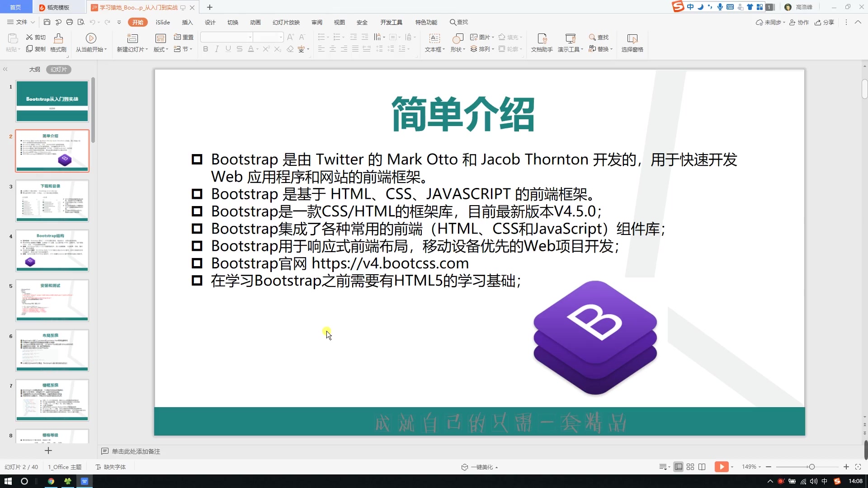Viewport: 868px width, 488px height.
Task: Open the font size dropdown
Action: [x=281, y=37]
